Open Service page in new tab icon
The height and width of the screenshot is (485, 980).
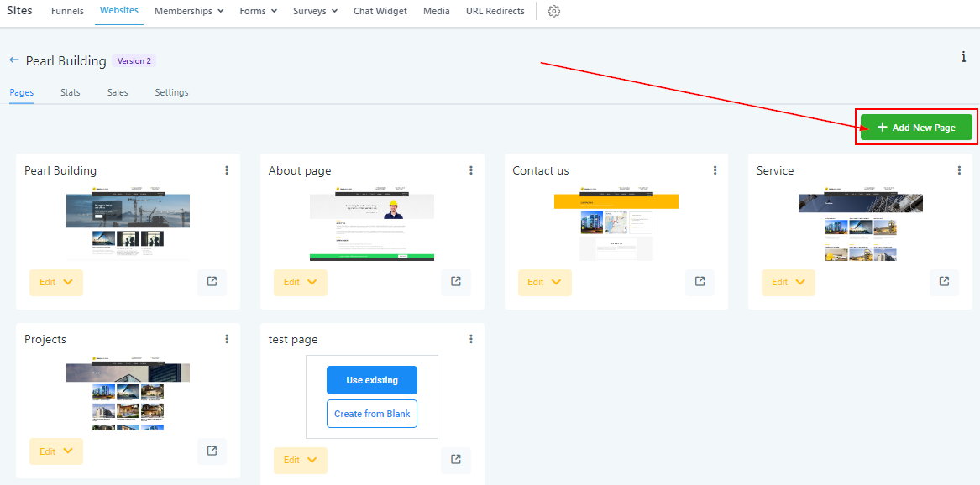tap(944, 282)
